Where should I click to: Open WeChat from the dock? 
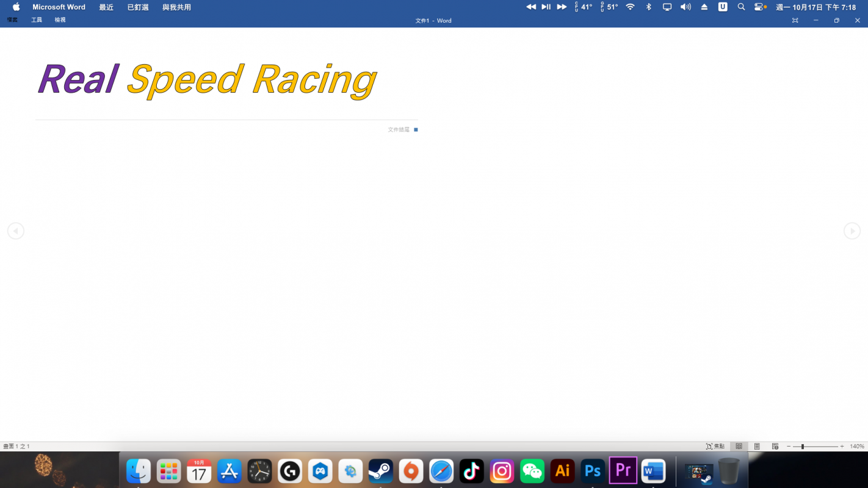pyautogui.click(x=532, y=471)
